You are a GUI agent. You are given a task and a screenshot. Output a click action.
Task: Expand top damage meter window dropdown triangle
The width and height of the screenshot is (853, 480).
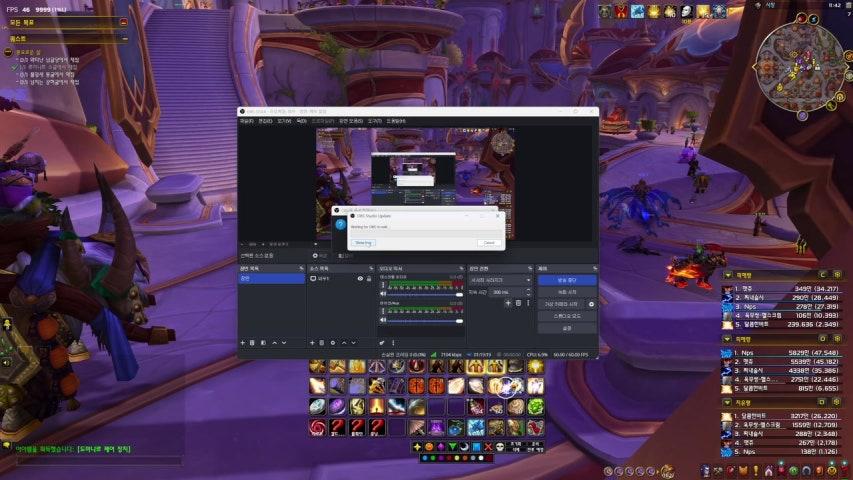tap(728, 275)
